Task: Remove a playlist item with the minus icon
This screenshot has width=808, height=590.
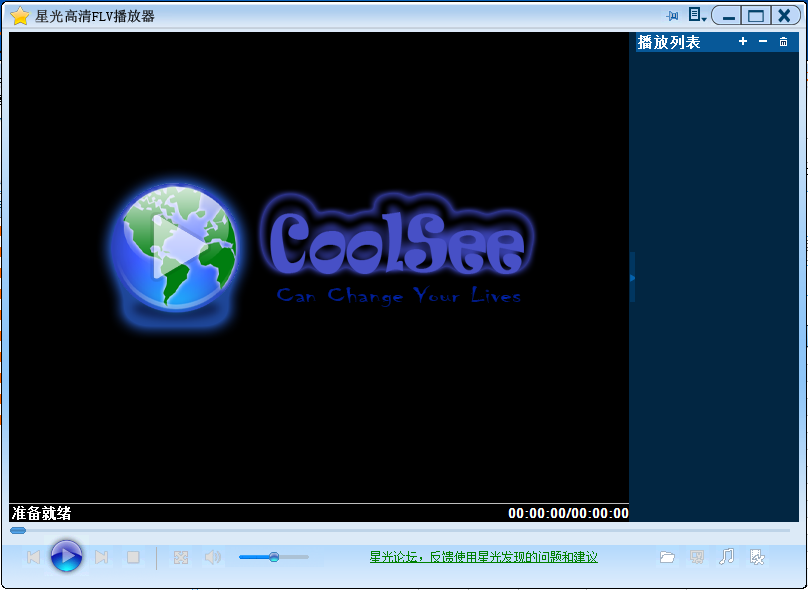Action: pos(763,41)
